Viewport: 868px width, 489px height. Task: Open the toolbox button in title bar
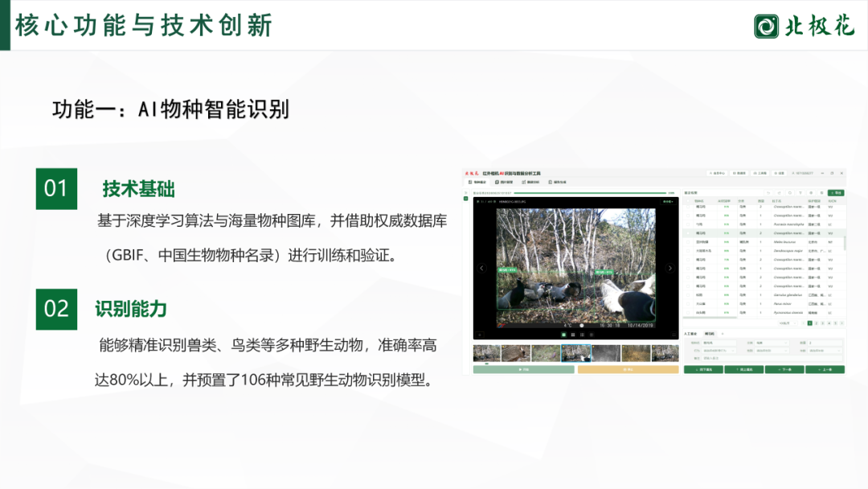pos(762,174)
